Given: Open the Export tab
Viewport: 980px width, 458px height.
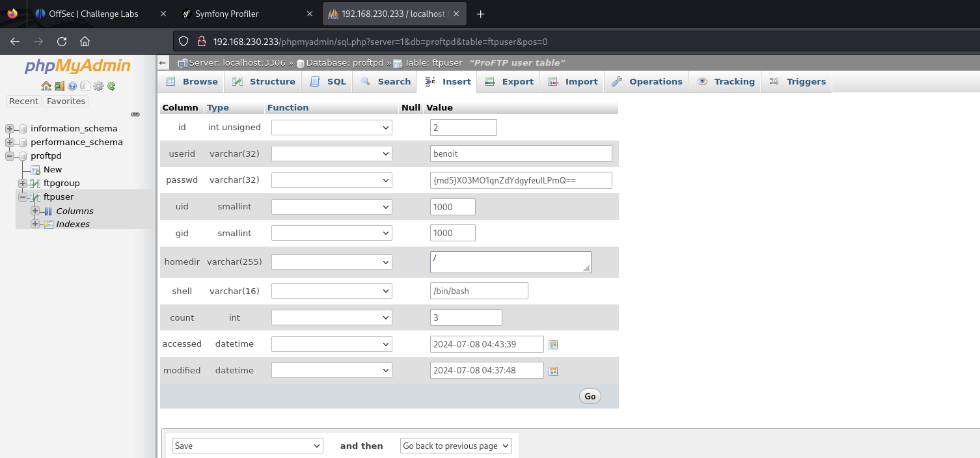Looking at the screenshot, I should [x=509, y=81].
